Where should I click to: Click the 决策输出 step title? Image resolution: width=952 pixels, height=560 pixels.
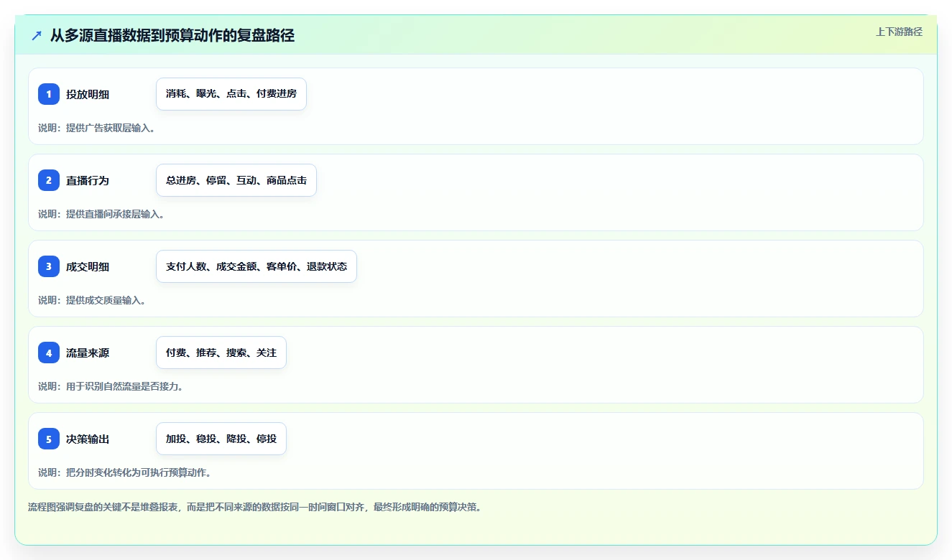88,439
